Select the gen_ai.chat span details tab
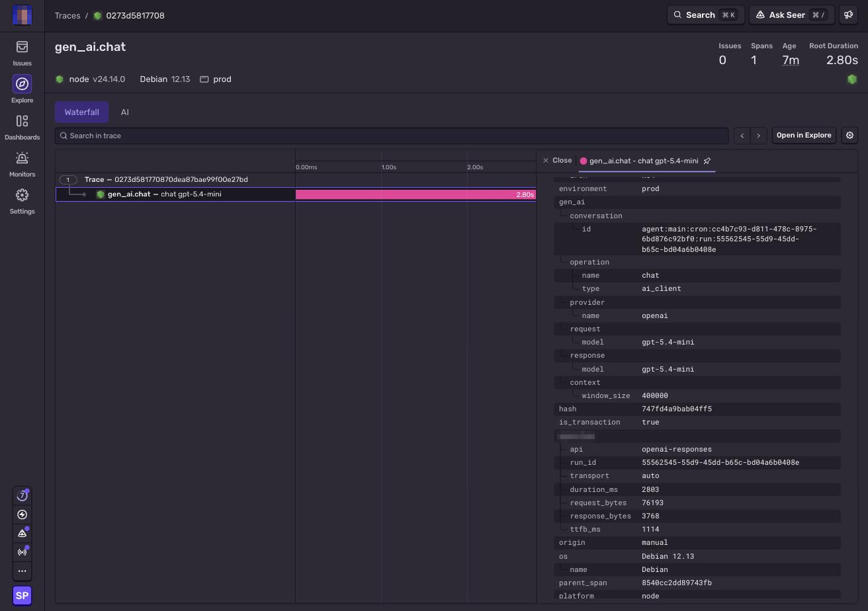The image size is (868, 611). coord(644,161)
